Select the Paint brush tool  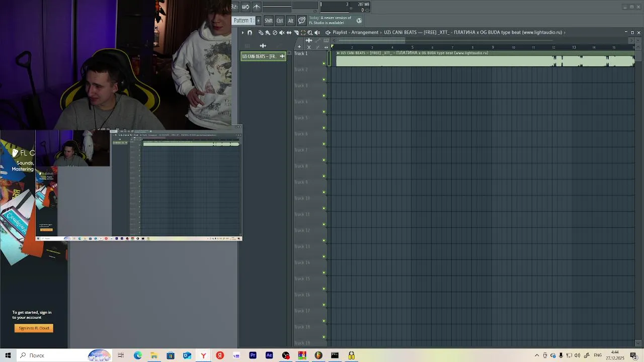pyautogui.click(x=268, y=33)
